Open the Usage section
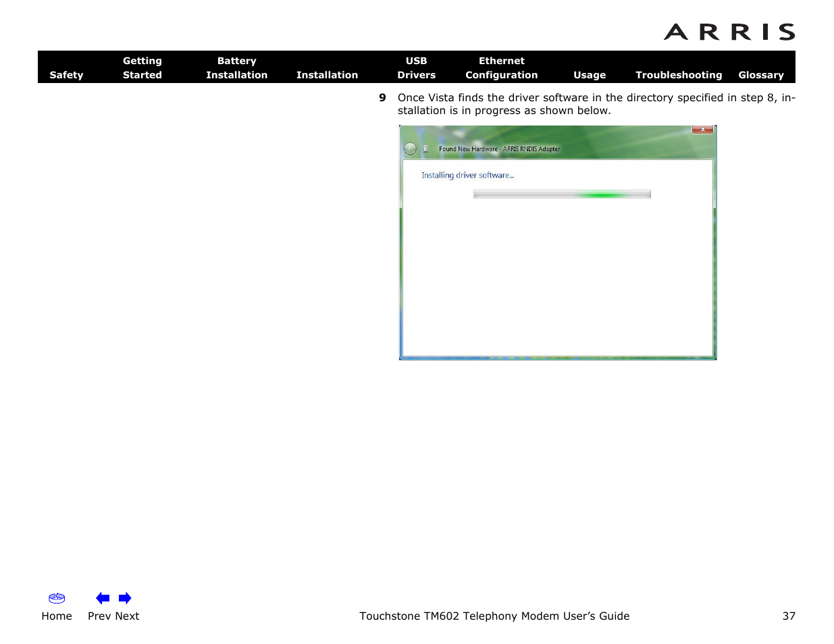The height and width of the screenshot is (644, 834). pos(590,75)
